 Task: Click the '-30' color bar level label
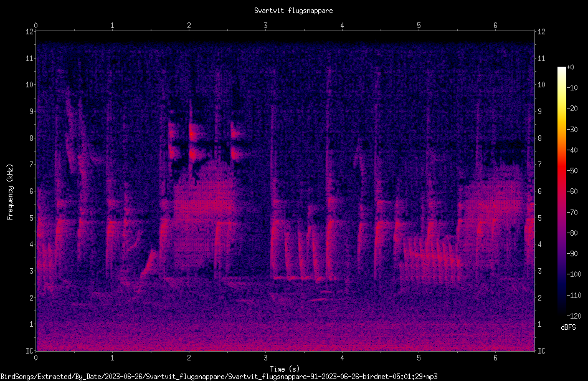pos(572,130)
